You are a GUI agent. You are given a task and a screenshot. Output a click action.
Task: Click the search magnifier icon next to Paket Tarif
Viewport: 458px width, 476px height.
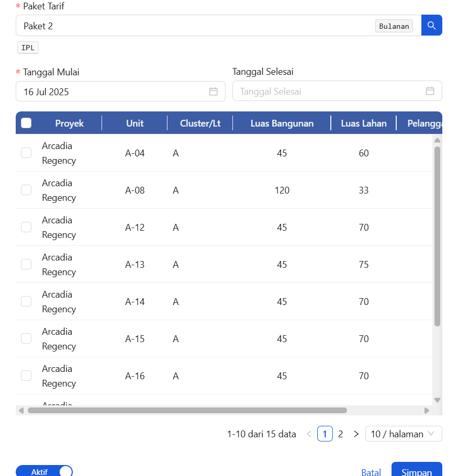tap(432, 25)
